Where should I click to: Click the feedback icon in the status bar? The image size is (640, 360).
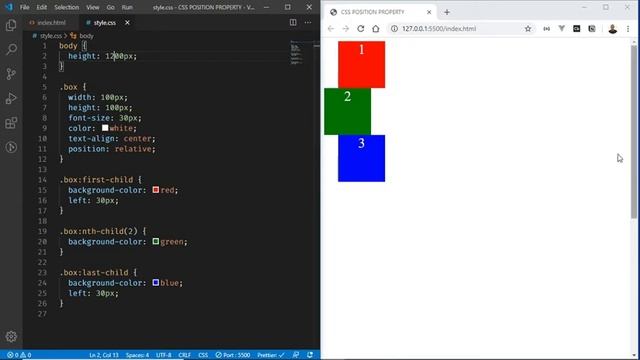point(296,355)
